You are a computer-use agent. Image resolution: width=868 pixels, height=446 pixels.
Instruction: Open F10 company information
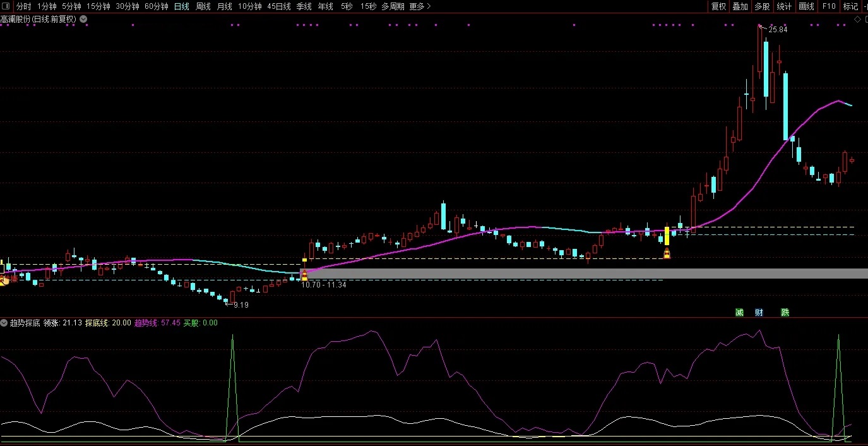[828, 6]
